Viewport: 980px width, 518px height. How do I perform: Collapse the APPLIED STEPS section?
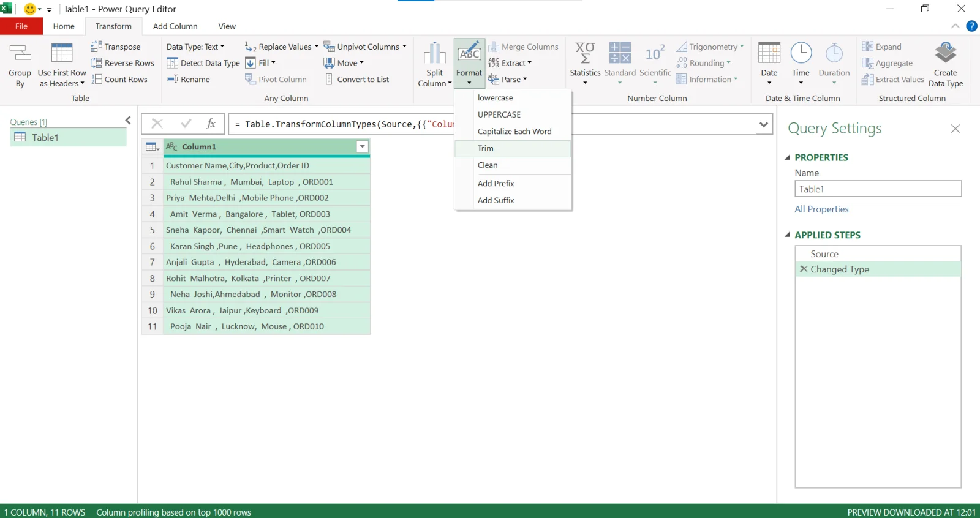788,235
